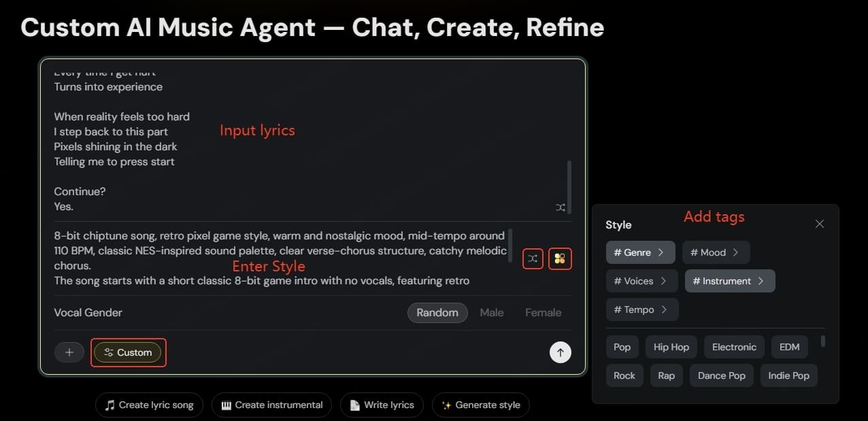This screenshot has width=868, height=421.
Task: Open the style tags panel icon
Action: pyautogui.click(x=560, y=258)
